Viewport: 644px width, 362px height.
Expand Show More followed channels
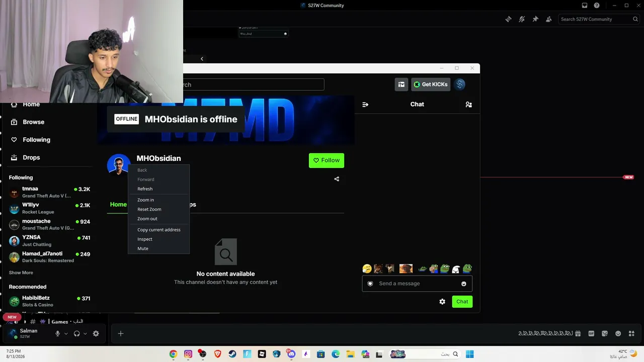(21, 273)
